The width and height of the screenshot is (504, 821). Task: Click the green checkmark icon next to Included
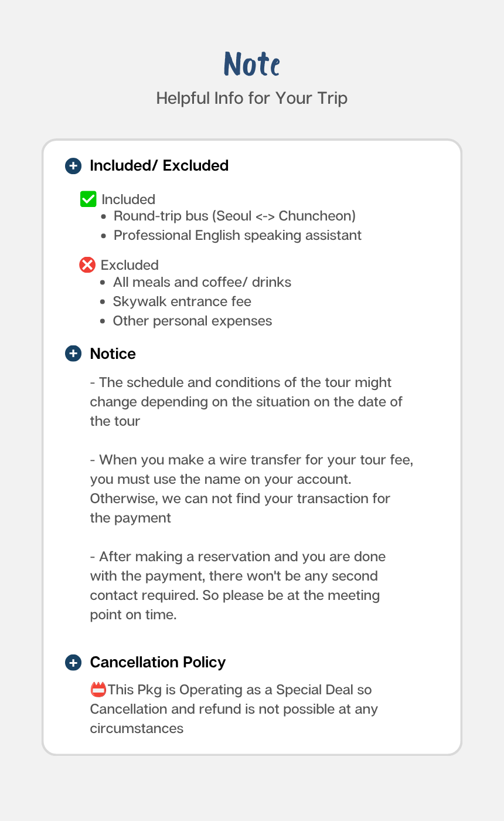[x=88, y=199]
